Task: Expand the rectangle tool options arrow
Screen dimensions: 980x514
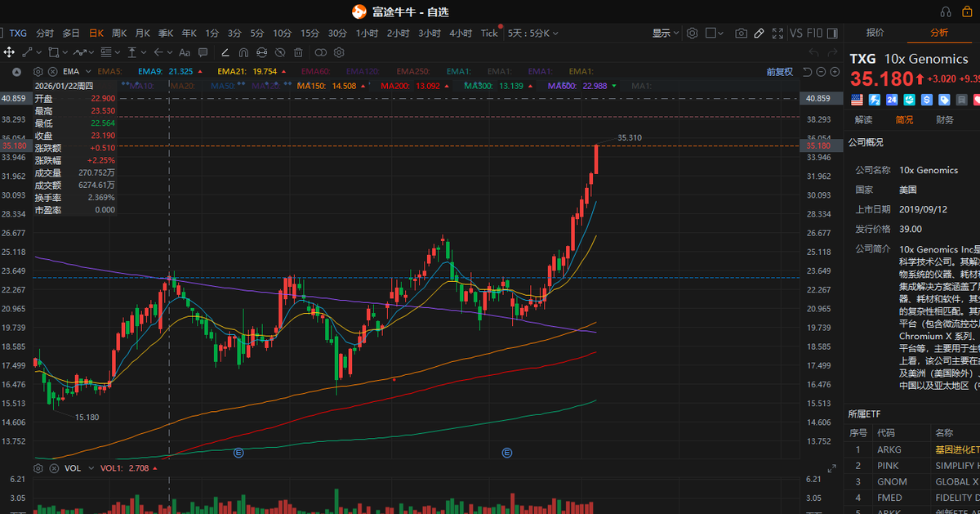Action: click(x=65, y=52)
